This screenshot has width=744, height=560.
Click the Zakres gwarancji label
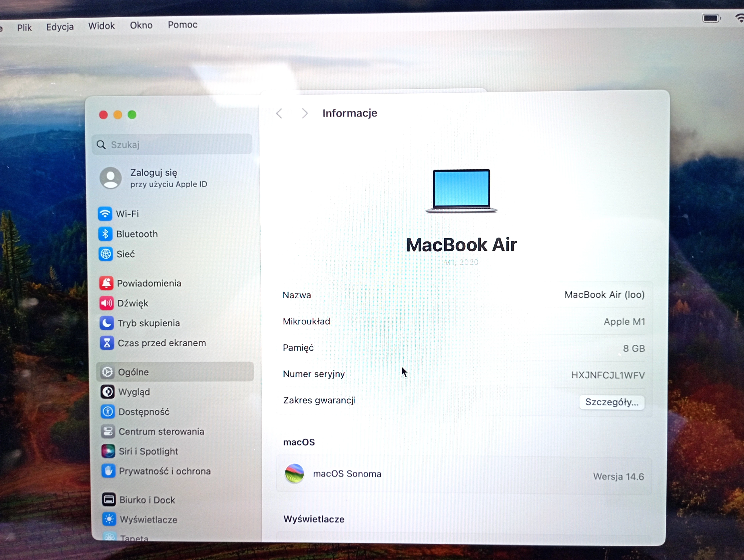[x=319, y=400]
